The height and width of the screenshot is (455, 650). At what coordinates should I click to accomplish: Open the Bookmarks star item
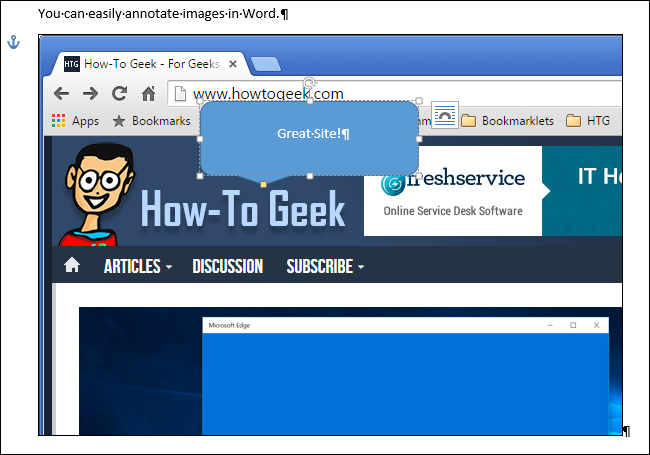click(x=151, y=121)
